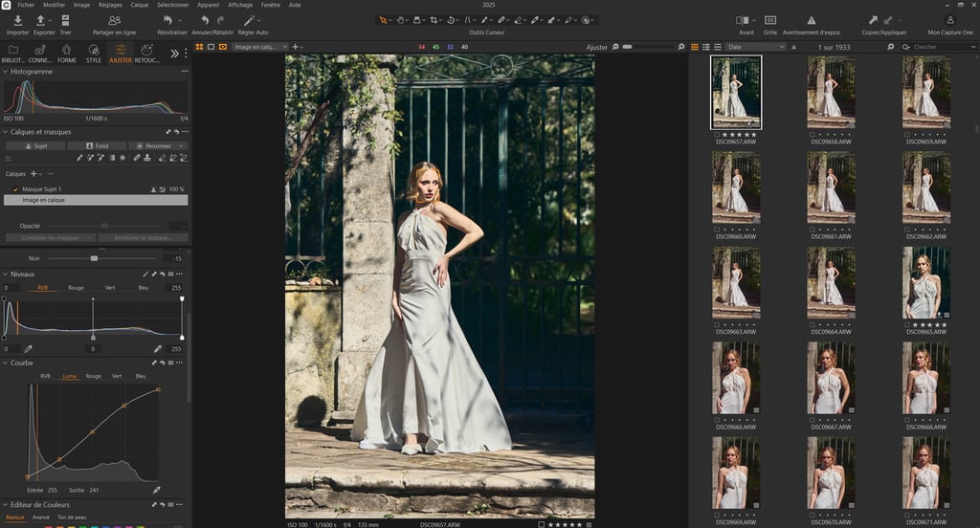
Task: Click the Réinitialiser reset icon
Action: [169, 20]
